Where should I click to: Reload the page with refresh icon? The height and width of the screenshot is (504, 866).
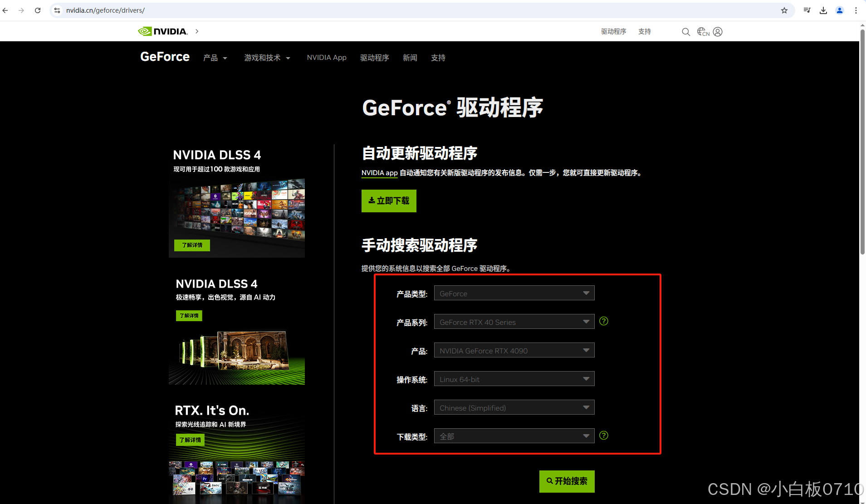(x=38, y=10)
